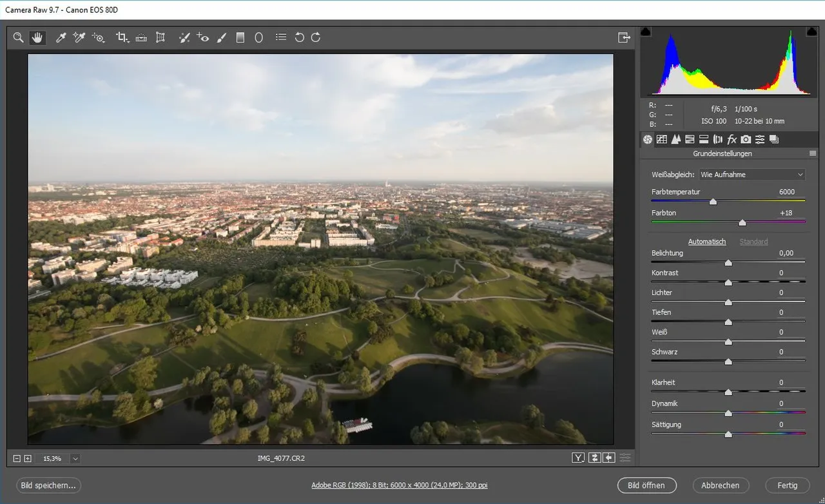Viewport: 825px width, 504px height.
Task: Select the Adjustment Brush tool
Action: pyautogui.click(x=222, y=37)
